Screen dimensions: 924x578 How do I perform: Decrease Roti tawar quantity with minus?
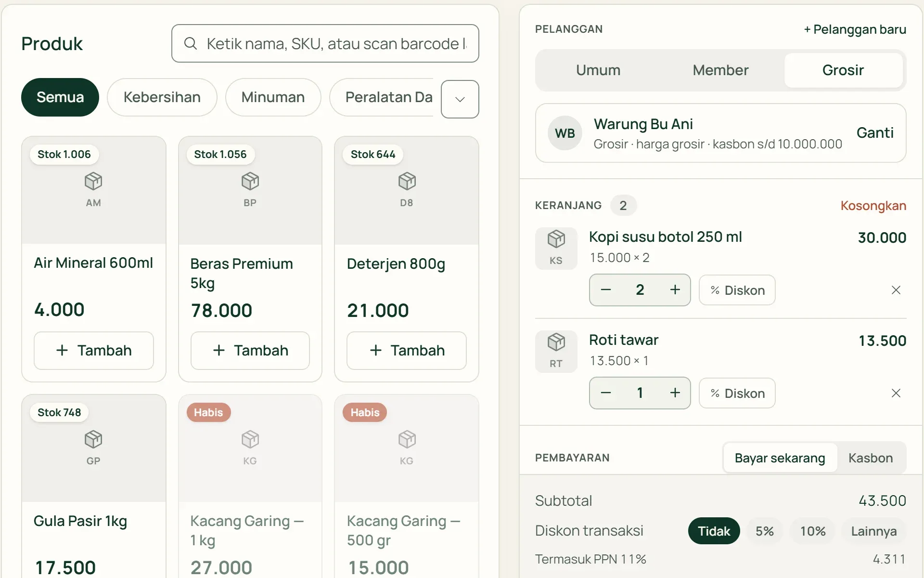tap(606, 393)
